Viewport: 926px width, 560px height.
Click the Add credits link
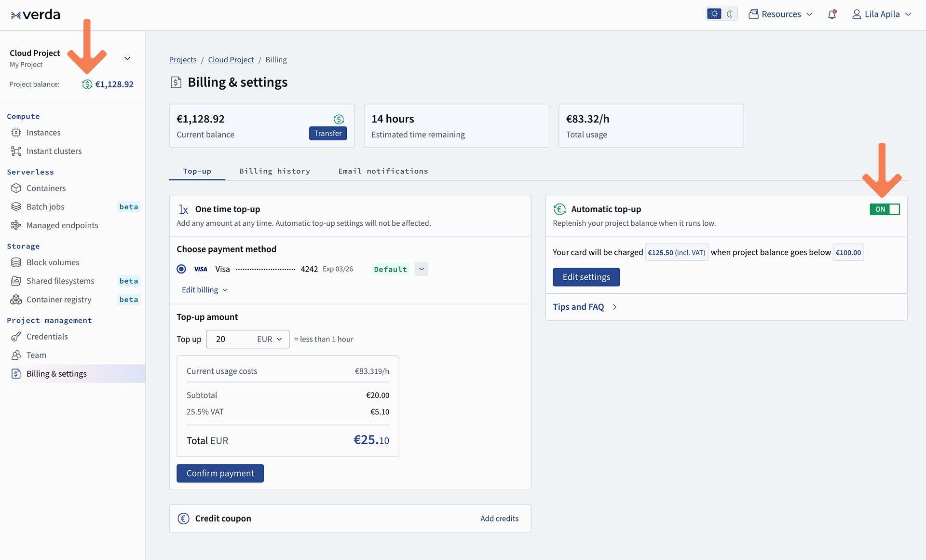click(499, 519)
